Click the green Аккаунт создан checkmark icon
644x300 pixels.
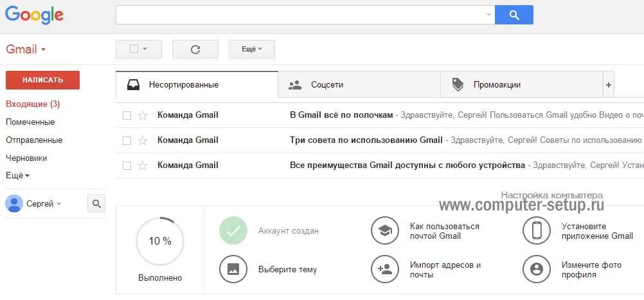233,230
